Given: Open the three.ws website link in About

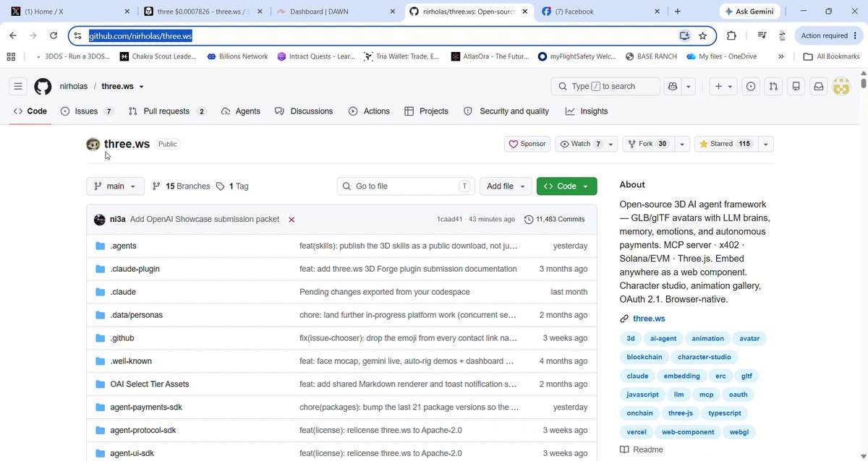Looking at the screenshot, I should (x=649, y=319).
